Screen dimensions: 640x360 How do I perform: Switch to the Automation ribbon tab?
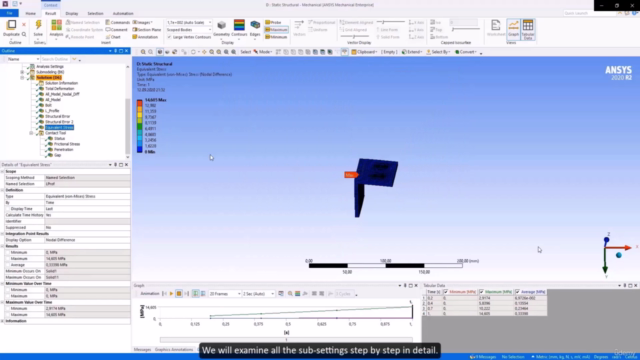[123, 13]
